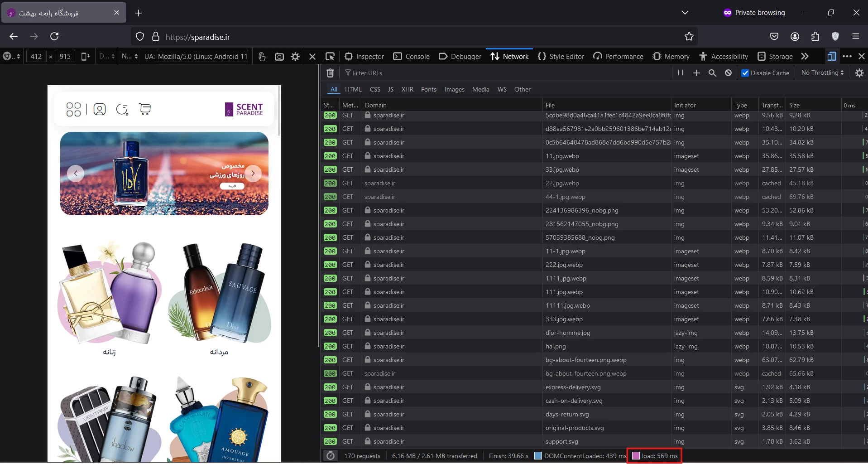868x464 pixels.
Task: Toggle Responsive Design Mode button
Action: (831, 56)
